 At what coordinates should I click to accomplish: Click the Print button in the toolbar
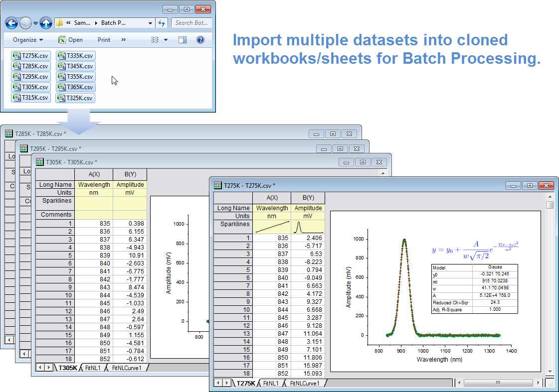[104, 40]
